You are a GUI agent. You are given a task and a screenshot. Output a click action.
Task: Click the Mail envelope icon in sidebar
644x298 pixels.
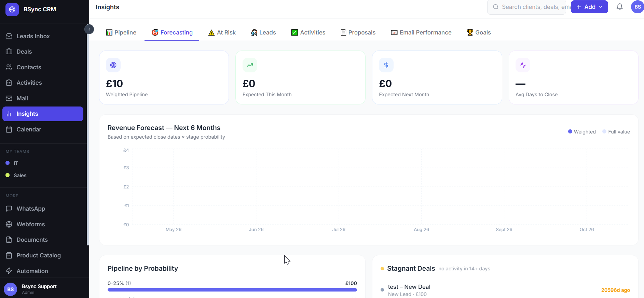click(x=9, y=98)
